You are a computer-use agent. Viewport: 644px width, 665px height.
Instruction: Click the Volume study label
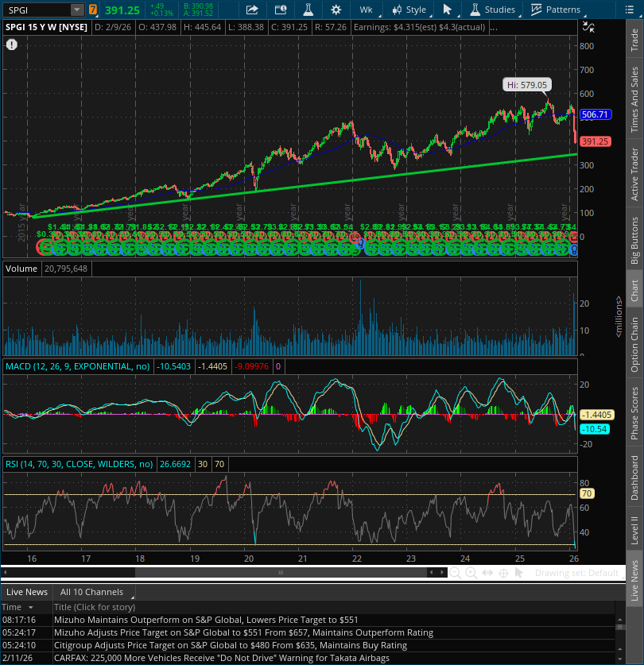pos(21,269)
